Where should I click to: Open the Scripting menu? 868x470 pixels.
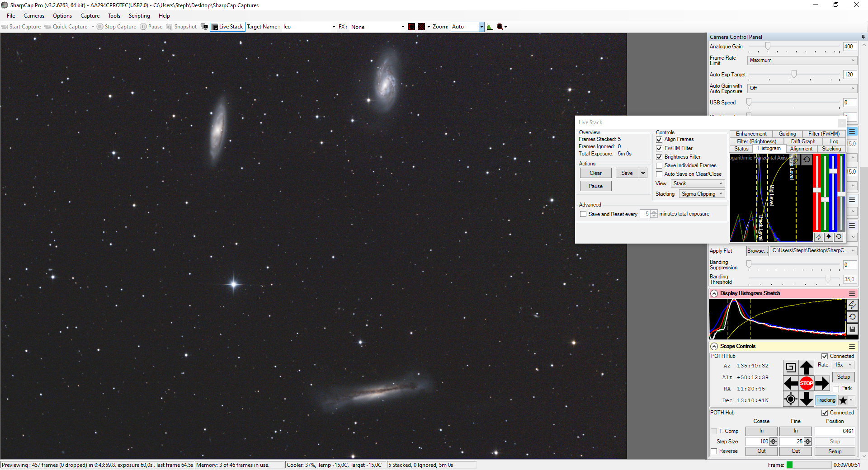[139, 16]
